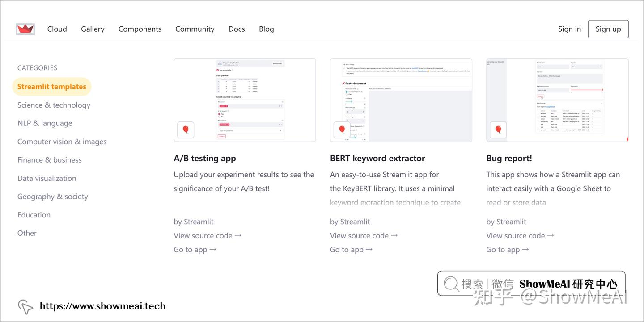The width and height of the screenshot is (644, 322).
Task: Open the BERT keyword extractor preview thumbnail
Action: pyautogui.click(x=401, y=100)
